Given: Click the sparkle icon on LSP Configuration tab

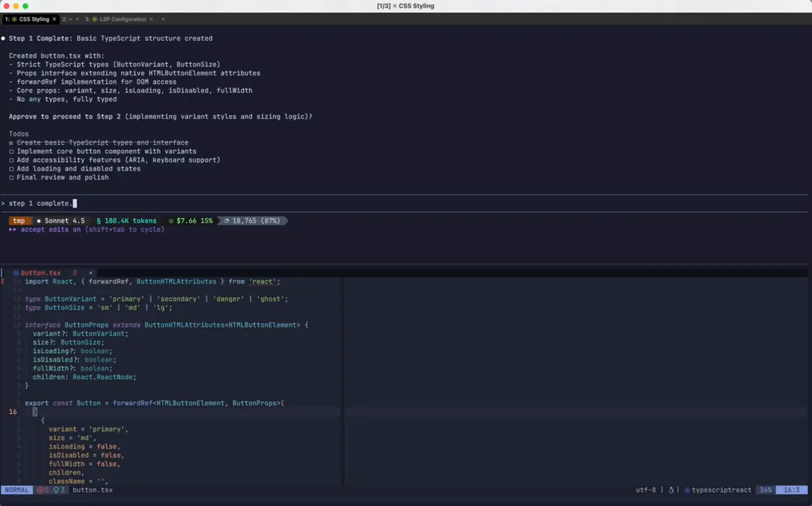Looking at the screenshot, I should click(x=94, y=19).
